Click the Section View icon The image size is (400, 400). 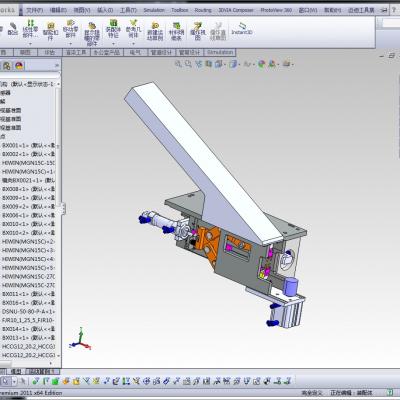(x=209, y=63)
